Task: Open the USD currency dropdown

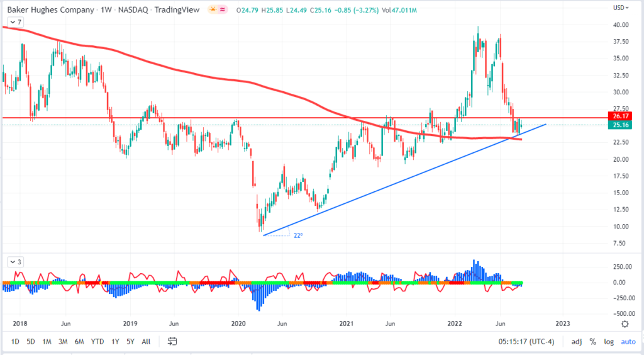Action: coord(621,8)
